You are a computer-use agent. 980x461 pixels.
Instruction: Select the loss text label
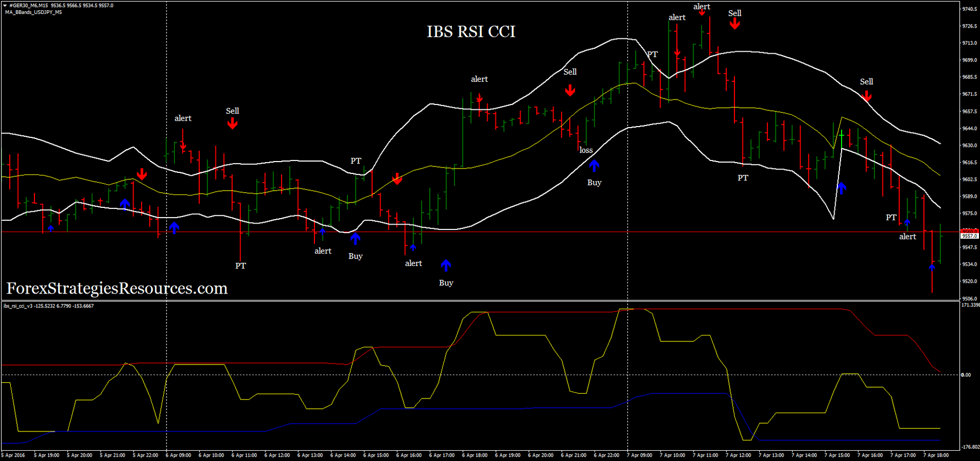586,150
